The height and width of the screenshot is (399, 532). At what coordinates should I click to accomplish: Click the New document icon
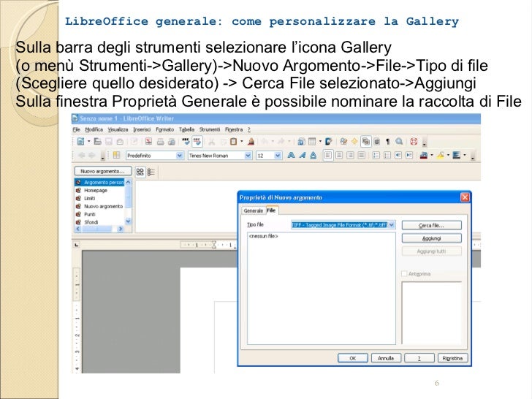click(80, 141)
